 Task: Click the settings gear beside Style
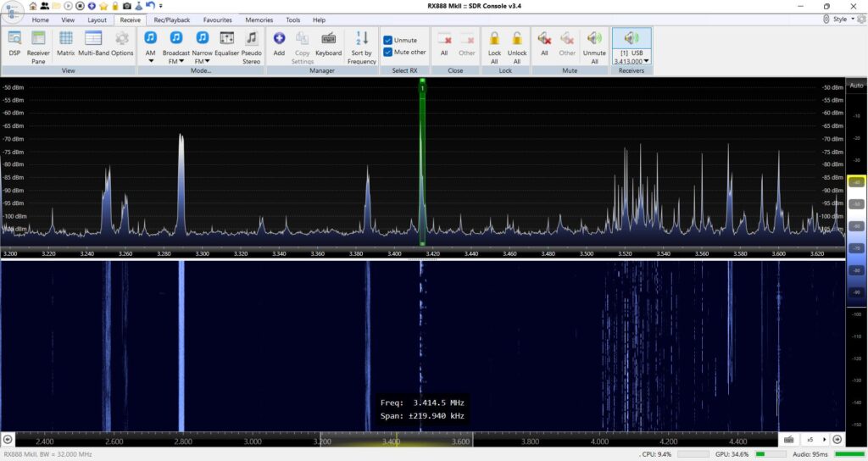coord(861,19)
